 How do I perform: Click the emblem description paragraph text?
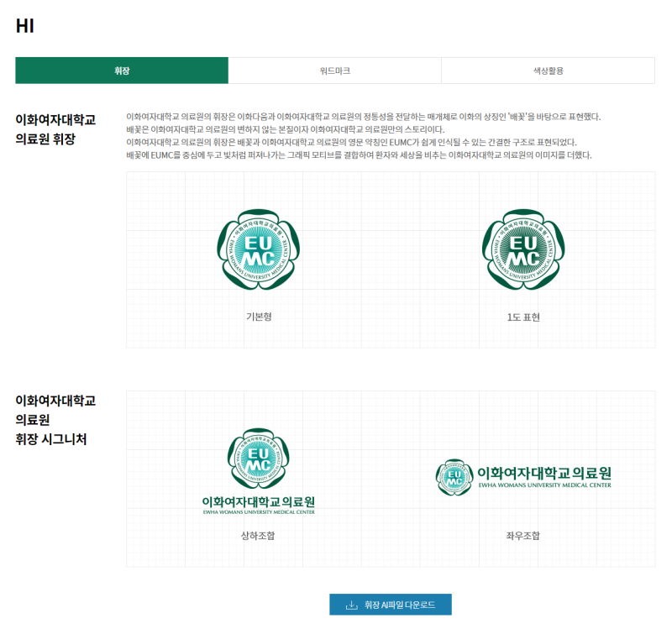click(361, 136)
